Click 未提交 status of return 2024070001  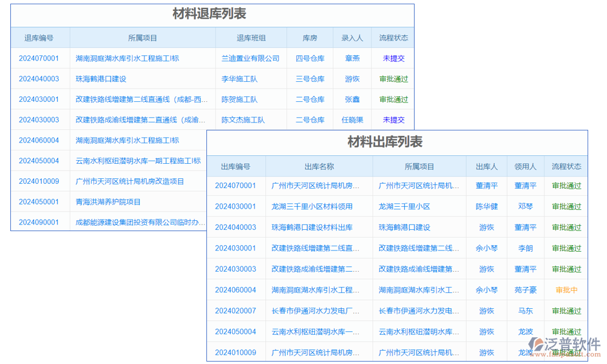[393, 58]
